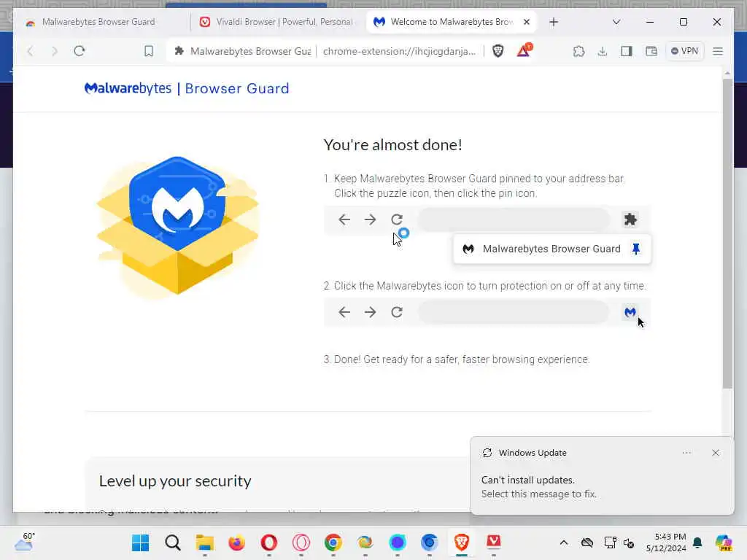Open the weather widget showing 60°
Screen dimensions: 747x560
(25, 542)
